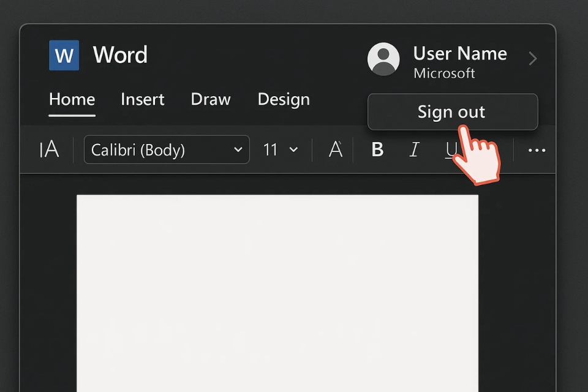Toggle bold formatting

(x=377, y=149)
